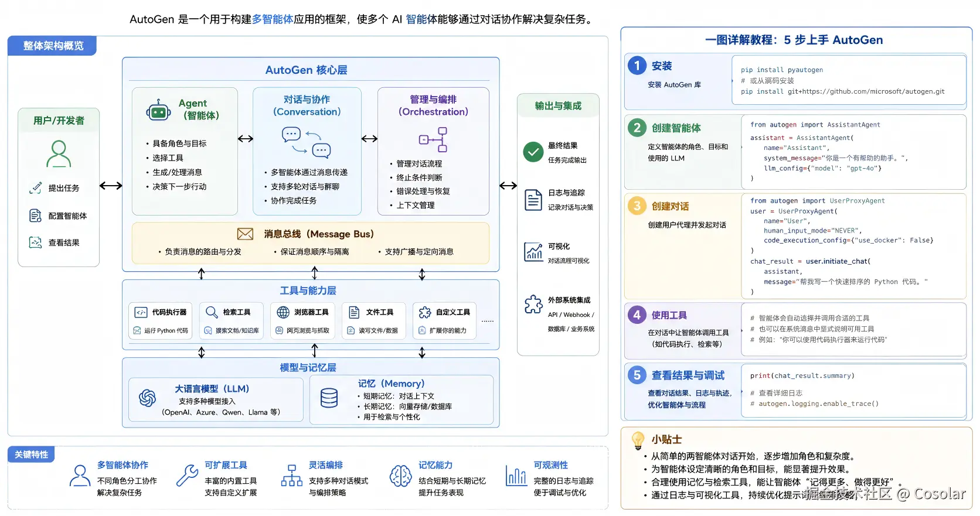This screenshot has height=516, width=980.
Task: Click the 用户/开发者 panel header
Action: tap(59, 121)
